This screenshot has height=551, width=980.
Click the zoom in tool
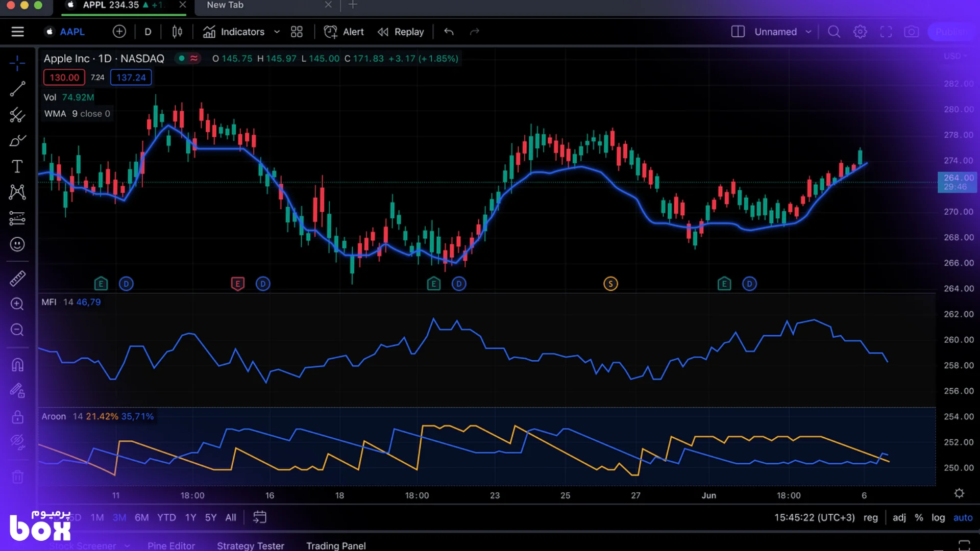coord(17,304)
